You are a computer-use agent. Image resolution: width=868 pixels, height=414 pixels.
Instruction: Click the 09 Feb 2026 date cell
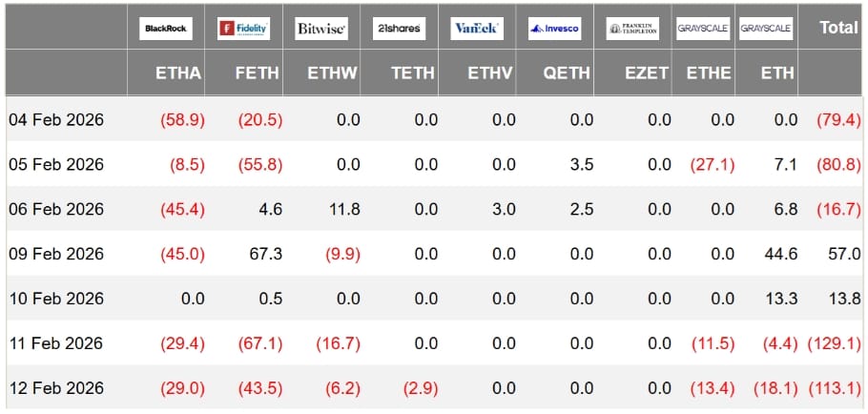click(56, 254)
